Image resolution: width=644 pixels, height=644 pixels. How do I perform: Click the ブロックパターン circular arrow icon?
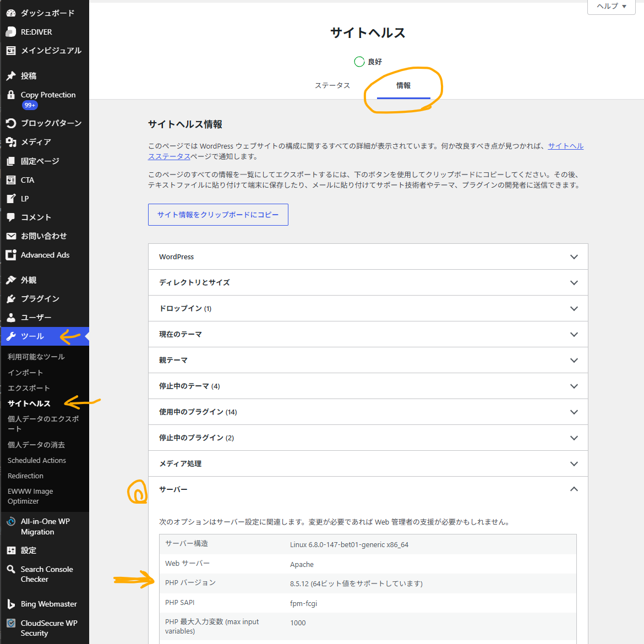(x=11, y=123)
